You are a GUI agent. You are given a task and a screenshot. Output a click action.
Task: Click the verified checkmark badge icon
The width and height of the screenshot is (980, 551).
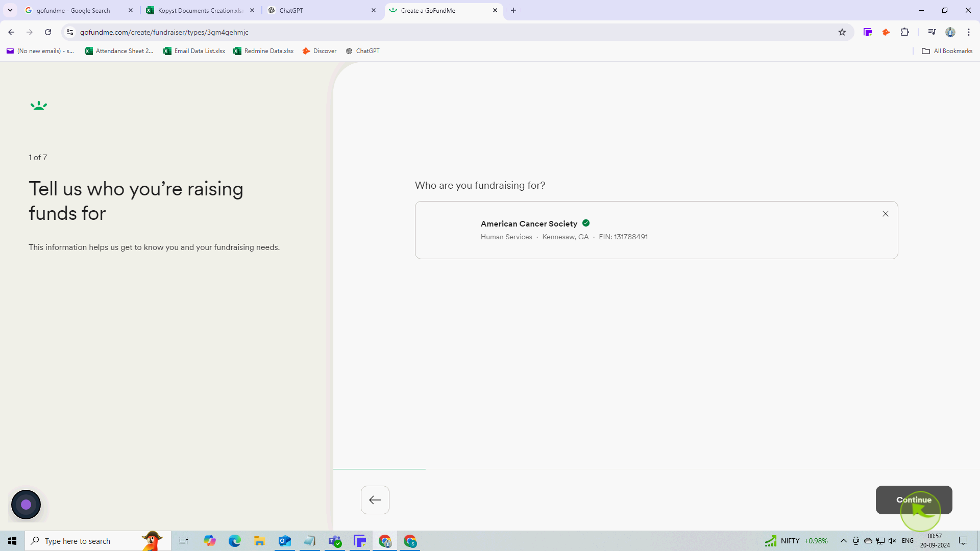pyautogui.click(x=586, y=223)
